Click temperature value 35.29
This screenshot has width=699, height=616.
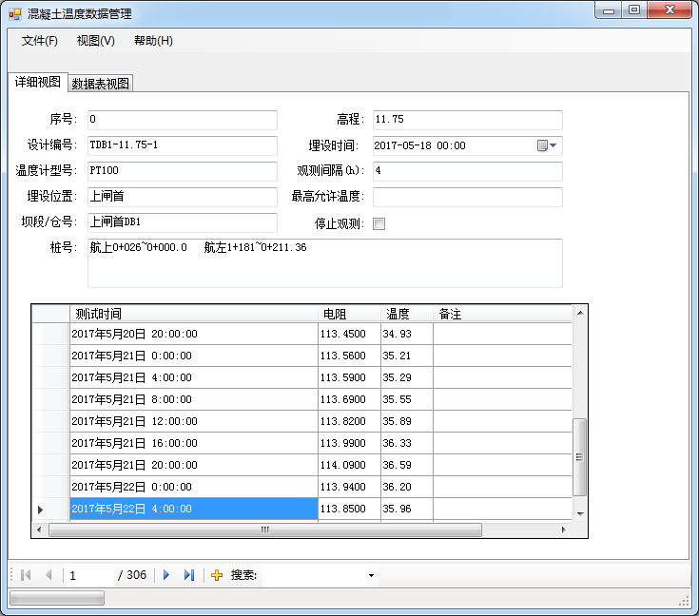pos(407,377)
